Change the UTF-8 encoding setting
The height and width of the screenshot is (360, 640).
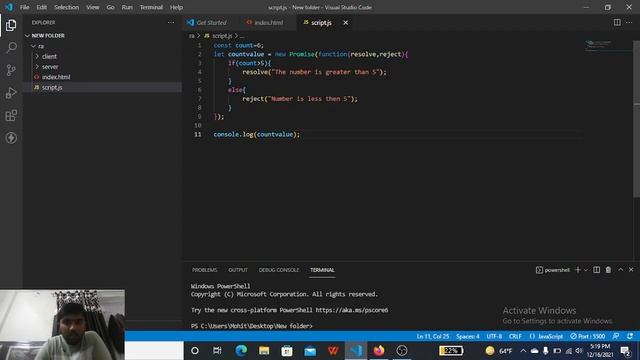(x=494, y=336)
